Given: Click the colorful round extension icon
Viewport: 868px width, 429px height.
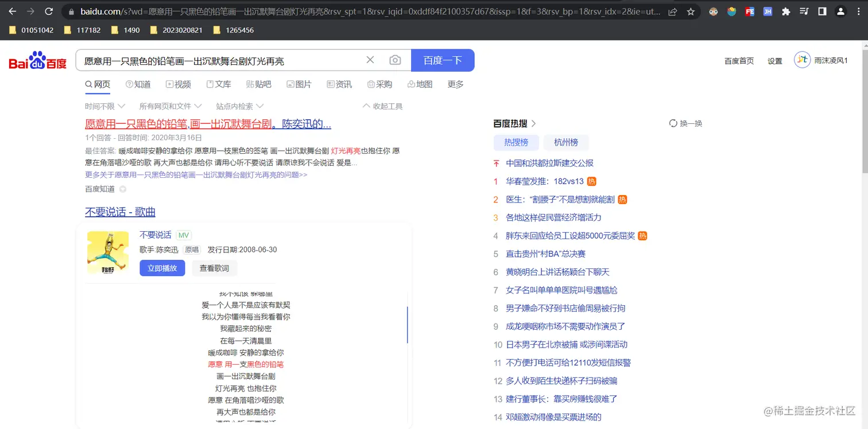Looking at the screenshot, I should pyautogui.click(x=731, y=11).
